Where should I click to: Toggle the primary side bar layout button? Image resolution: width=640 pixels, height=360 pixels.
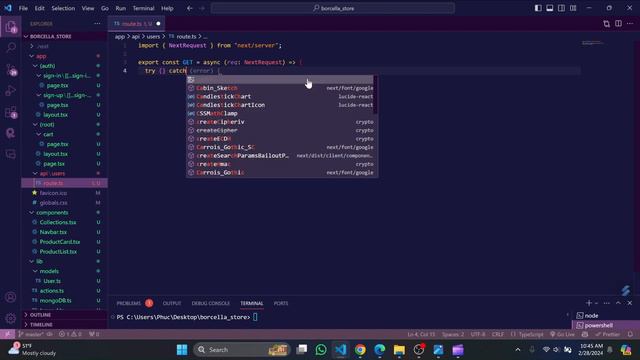(x=538, y=8)
